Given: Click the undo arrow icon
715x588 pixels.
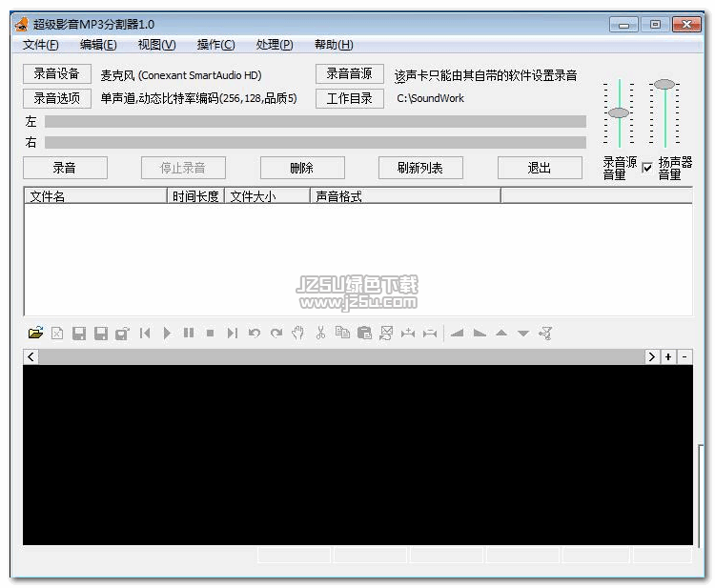Looking at the screenshot, I should (x=254, y=334).
